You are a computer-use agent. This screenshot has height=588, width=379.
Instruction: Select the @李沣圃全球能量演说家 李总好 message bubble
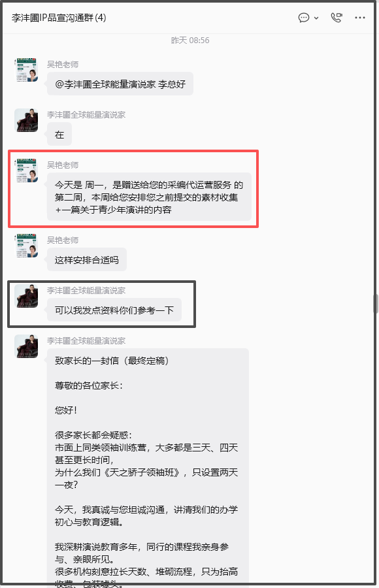point(120,84)
